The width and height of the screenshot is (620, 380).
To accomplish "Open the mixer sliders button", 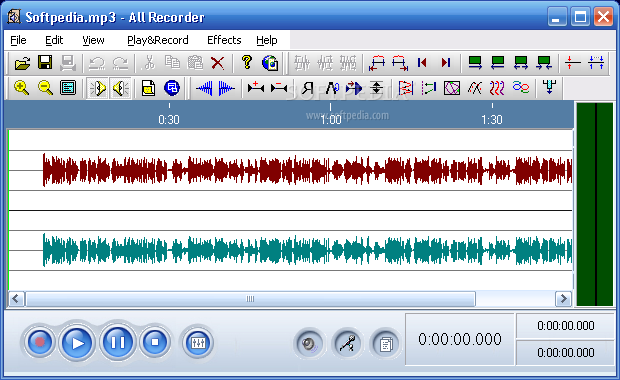I will (x=198, y=342).
